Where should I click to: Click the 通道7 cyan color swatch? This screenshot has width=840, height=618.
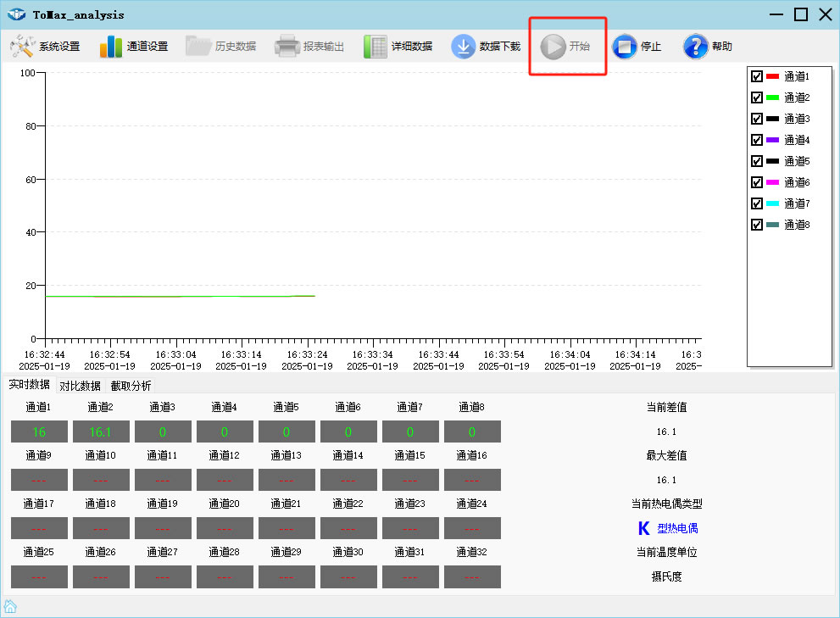(x=772, y=203)
